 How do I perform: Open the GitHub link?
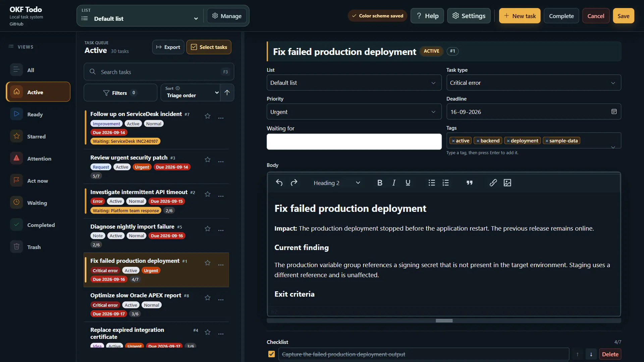(16, 24)
